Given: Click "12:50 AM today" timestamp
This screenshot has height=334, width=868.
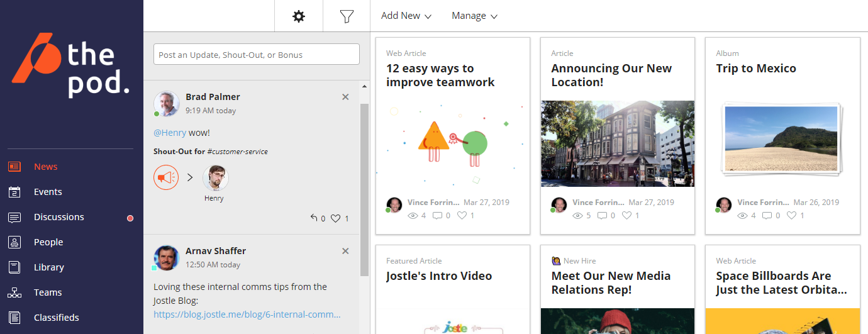Looking at the screenshot, I should pos(213,265).
